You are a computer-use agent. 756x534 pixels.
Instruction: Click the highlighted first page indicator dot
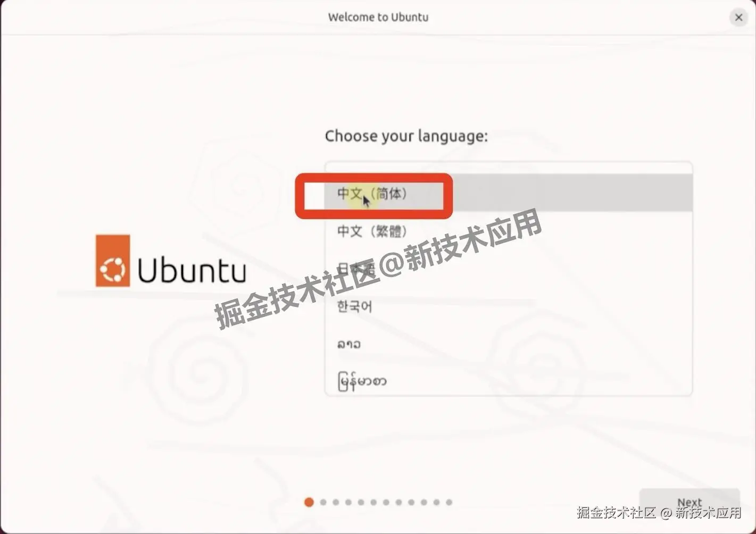click(309, 502)
